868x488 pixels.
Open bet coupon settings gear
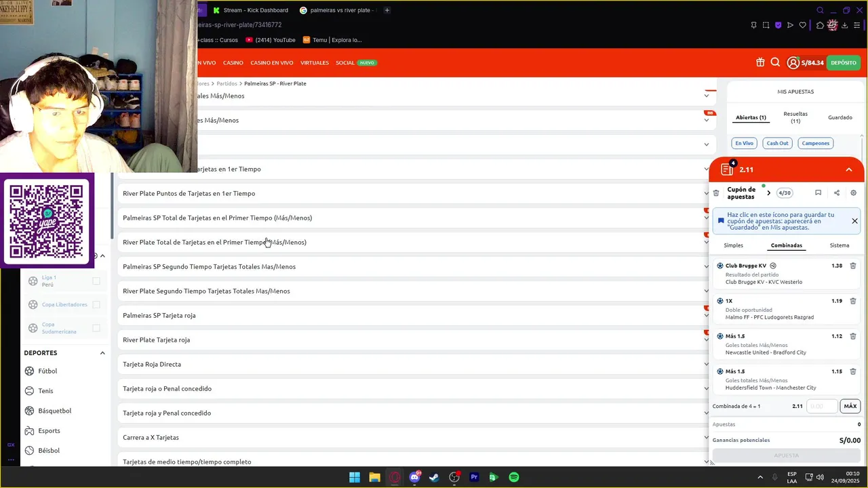coord(853,193)
